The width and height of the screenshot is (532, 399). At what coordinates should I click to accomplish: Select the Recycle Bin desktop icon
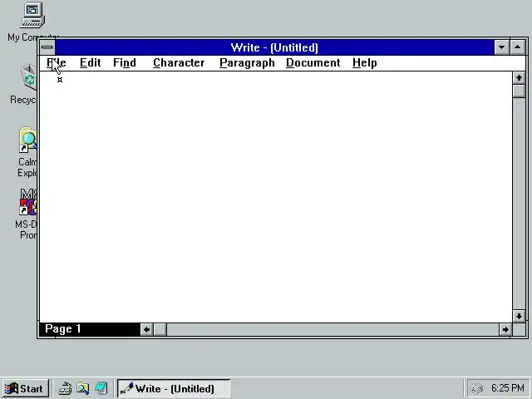pyautogui.click(x=29, y=77)
